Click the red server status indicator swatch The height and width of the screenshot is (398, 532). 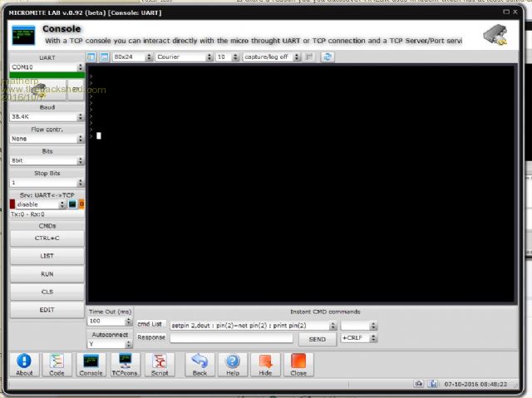[12, 204]
